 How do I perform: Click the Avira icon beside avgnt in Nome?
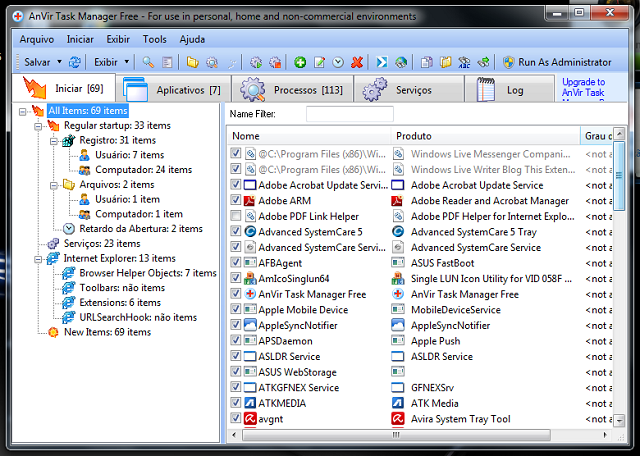pos(250,418)
